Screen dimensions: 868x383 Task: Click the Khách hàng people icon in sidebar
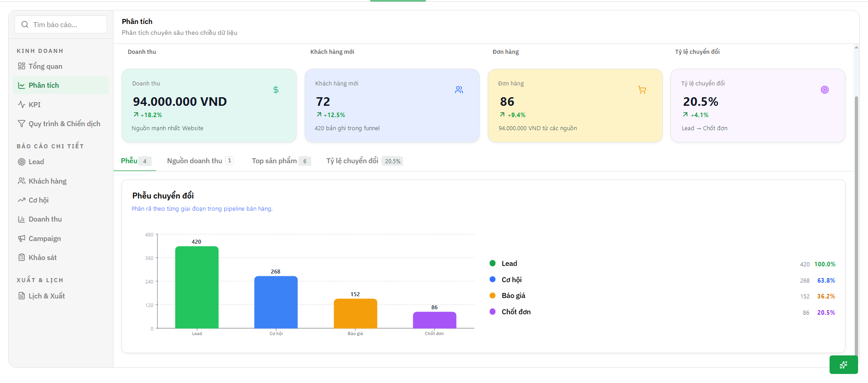tap(22, 181)
